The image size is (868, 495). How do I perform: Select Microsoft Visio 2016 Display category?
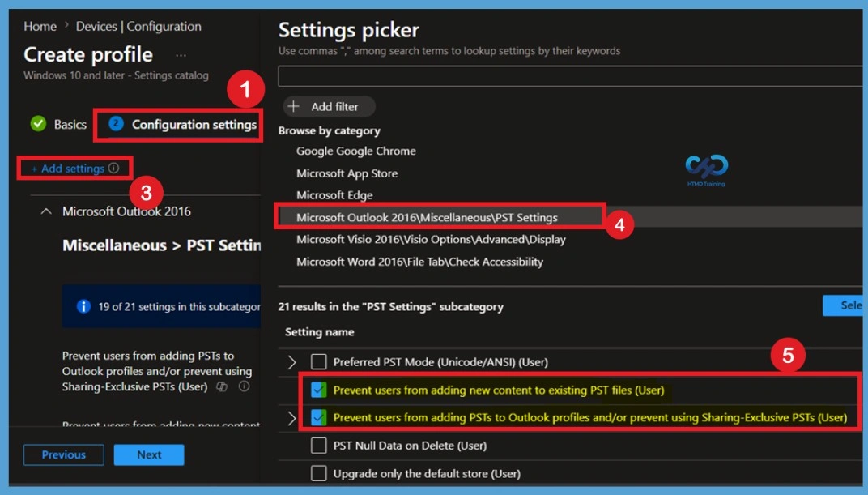[x=431, y=240]
